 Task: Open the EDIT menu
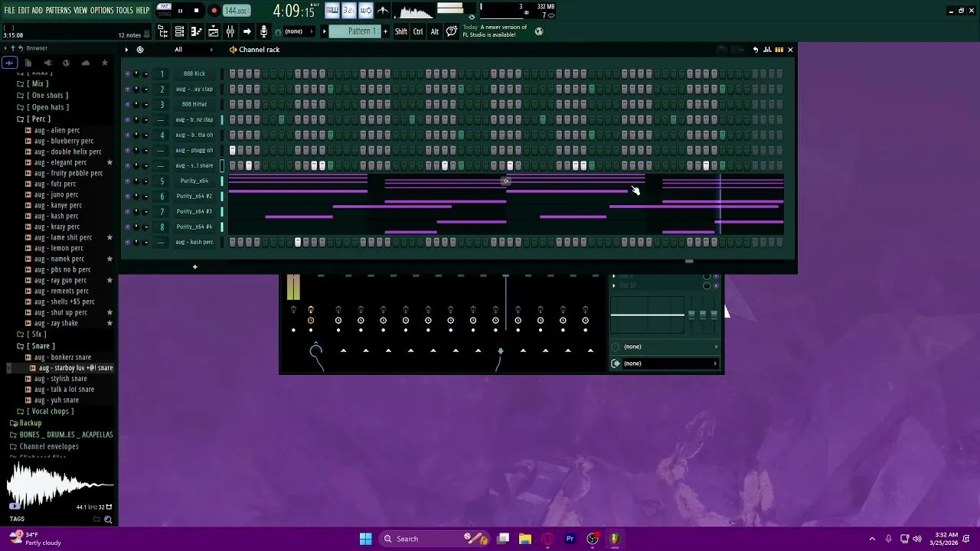tap(24, 10)
